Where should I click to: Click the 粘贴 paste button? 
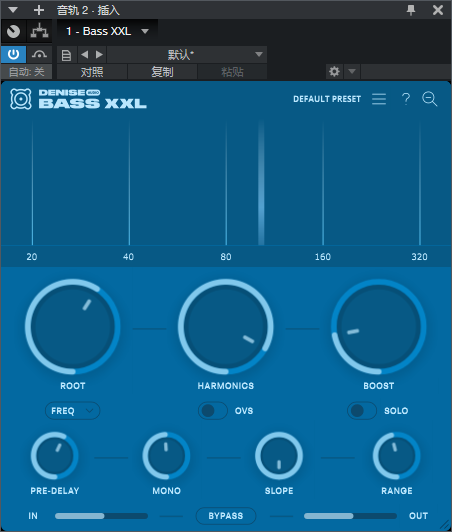coord(232,72)
